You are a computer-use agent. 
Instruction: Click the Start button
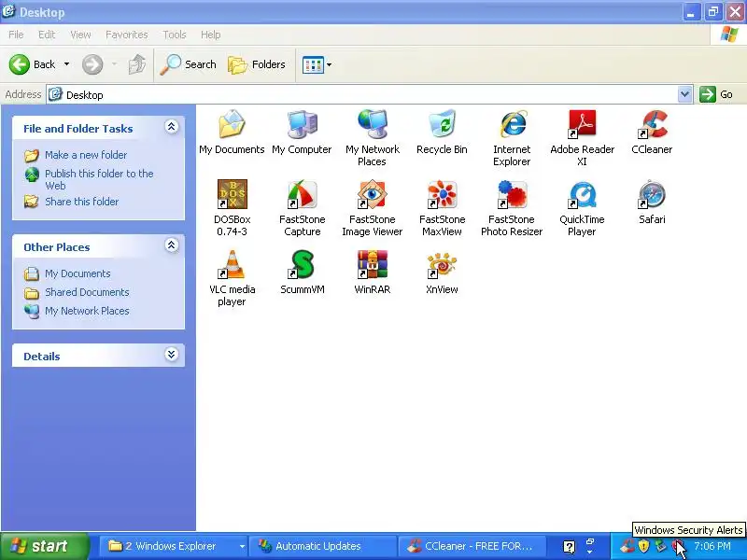tap(44, 546)
